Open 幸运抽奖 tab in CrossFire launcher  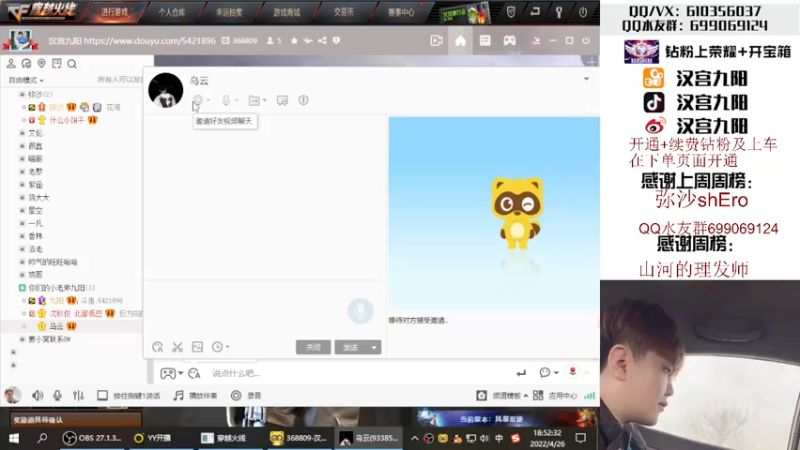pyautogui.click(x=229, y=12)
